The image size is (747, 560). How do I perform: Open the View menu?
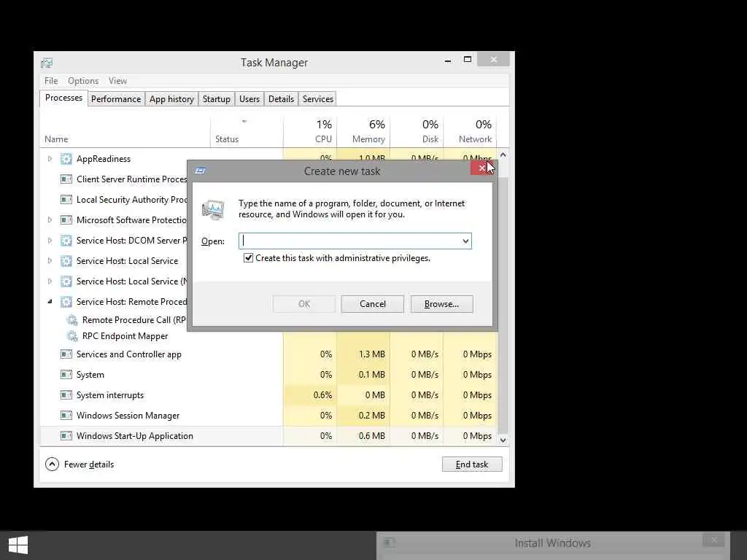tap(117, 81)
